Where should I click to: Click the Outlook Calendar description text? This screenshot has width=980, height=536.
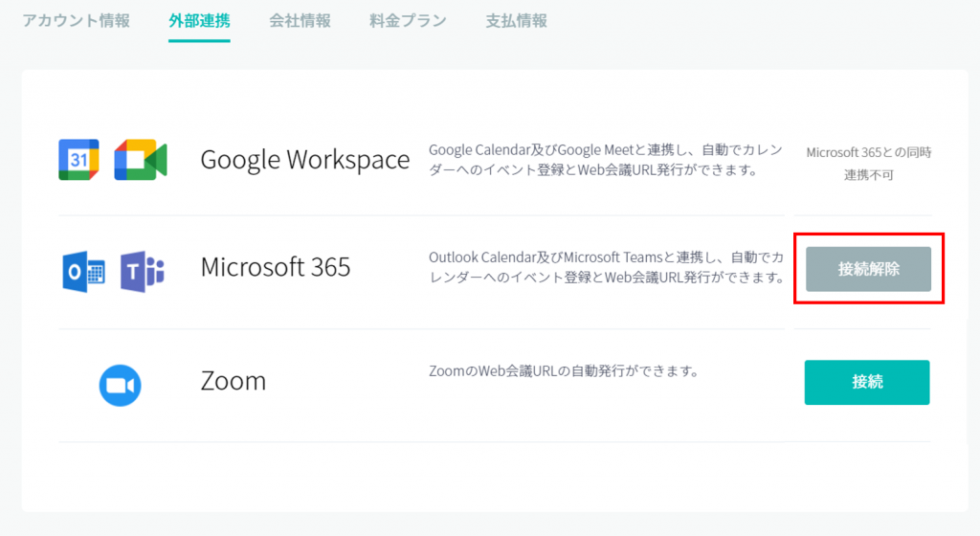(x=606, y=267)
